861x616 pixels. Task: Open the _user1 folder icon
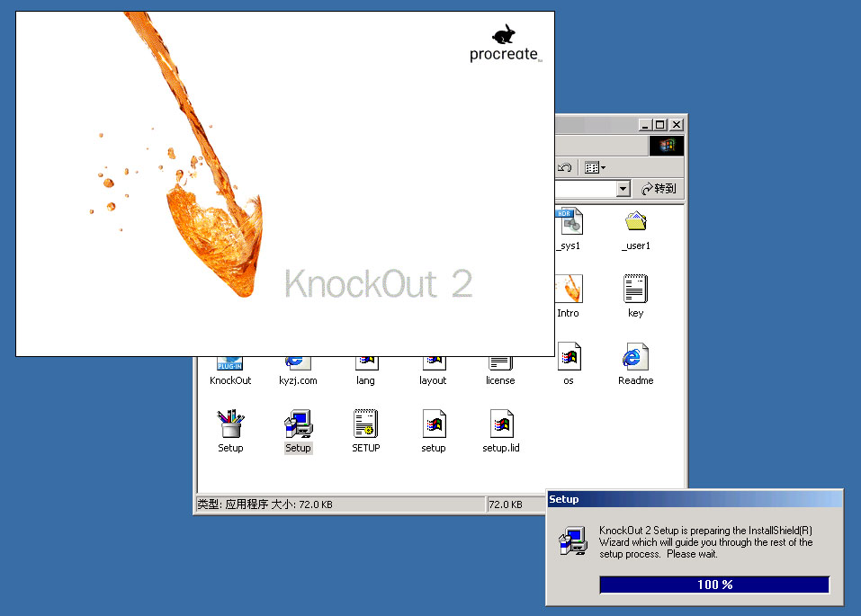pos(636,222)
